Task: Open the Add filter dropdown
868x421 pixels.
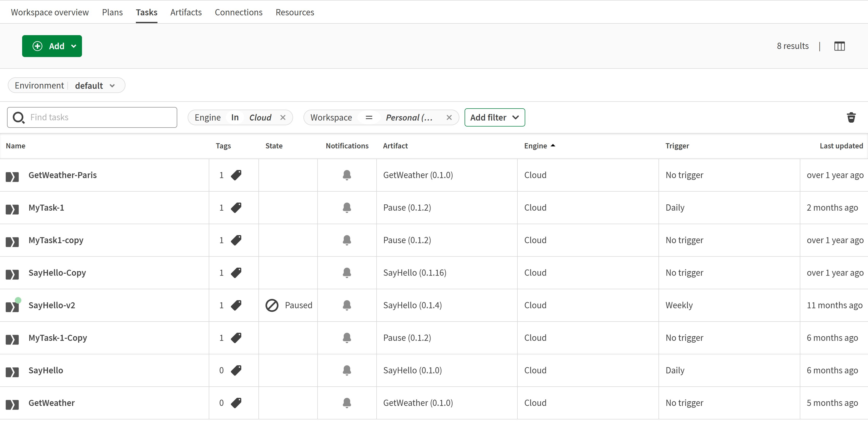Action: tap(494, 117)
